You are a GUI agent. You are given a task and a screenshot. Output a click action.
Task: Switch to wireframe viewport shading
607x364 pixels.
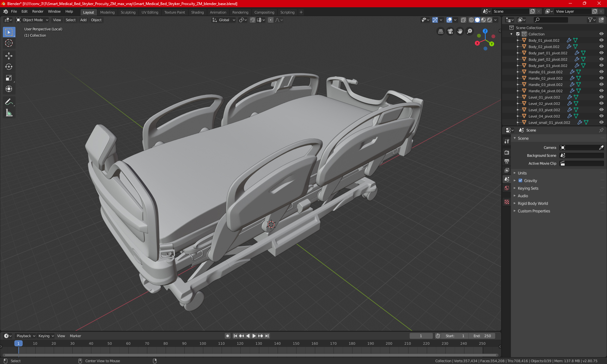coord(471,20)
